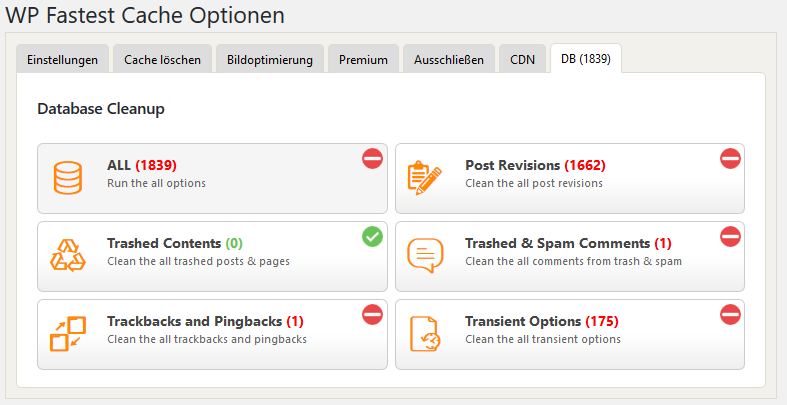The image size is (787, 405).
Task: Switch to the CDN tab
Action: coord(522,59)
